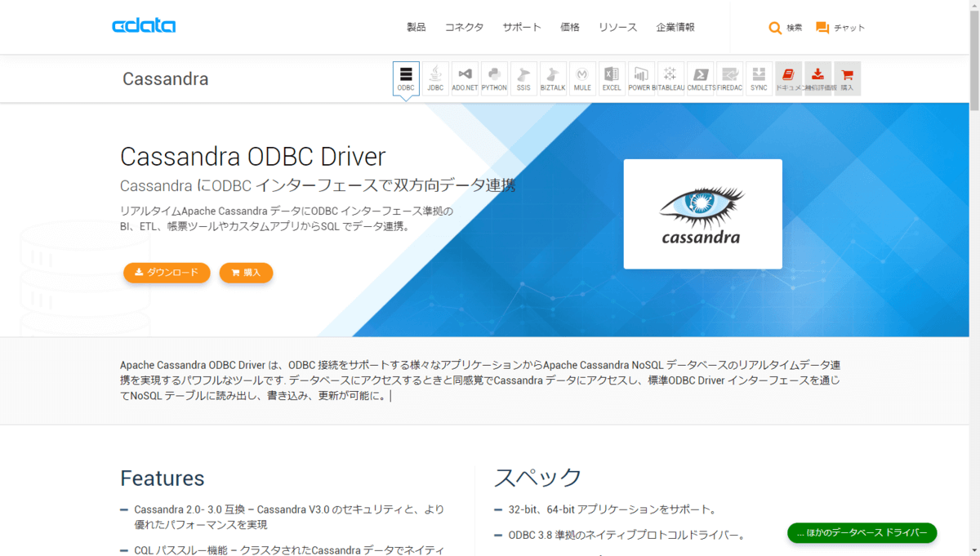980x556 pixels.
Task: Open the 価格 menu
Action: 570,27
